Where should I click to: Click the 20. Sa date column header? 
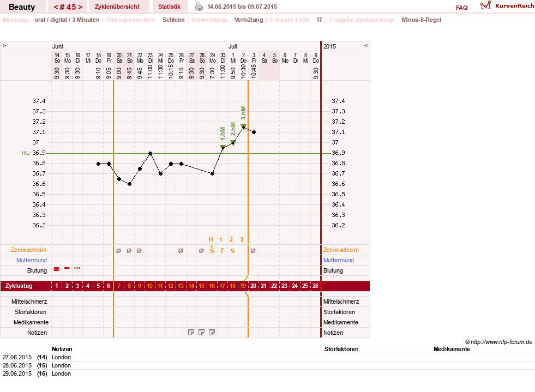coord(119,58)
